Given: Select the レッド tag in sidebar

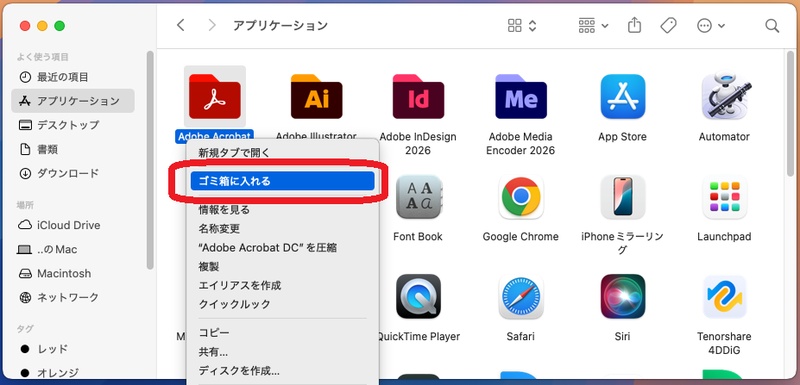Looking at the screenshot, I should coord(73,349).
